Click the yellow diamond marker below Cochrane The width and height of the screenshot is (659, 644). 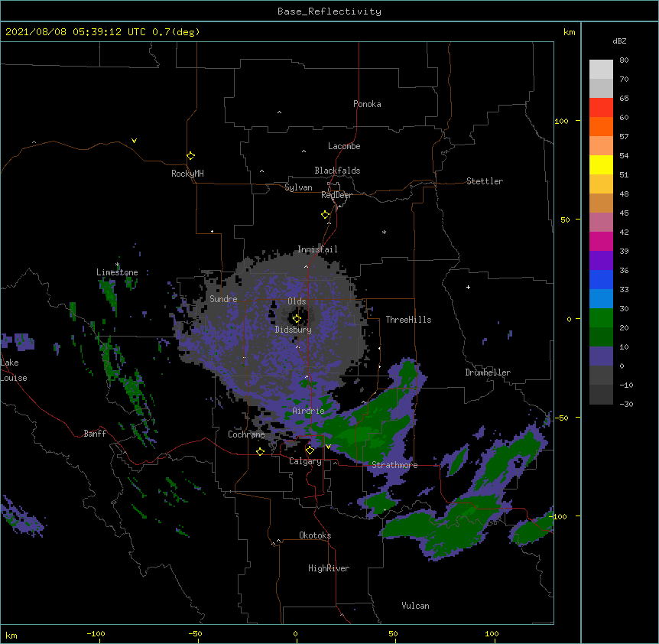260,451
